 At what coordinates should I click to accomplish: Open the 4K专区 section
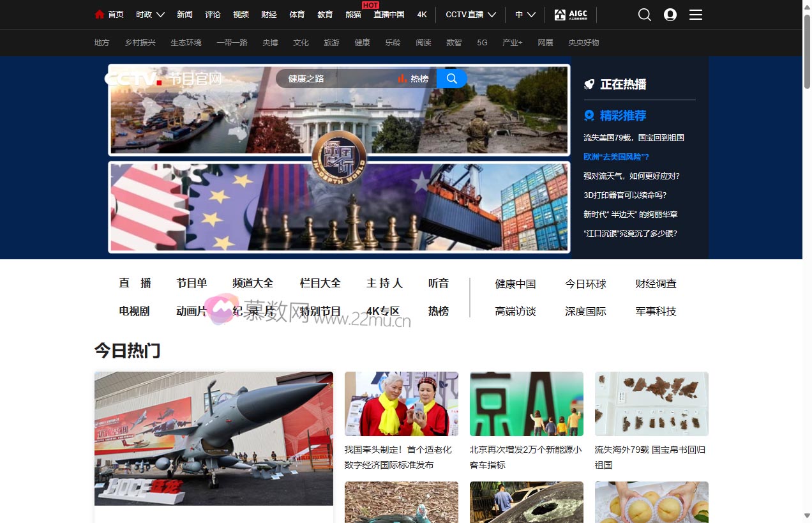[384, 312]
